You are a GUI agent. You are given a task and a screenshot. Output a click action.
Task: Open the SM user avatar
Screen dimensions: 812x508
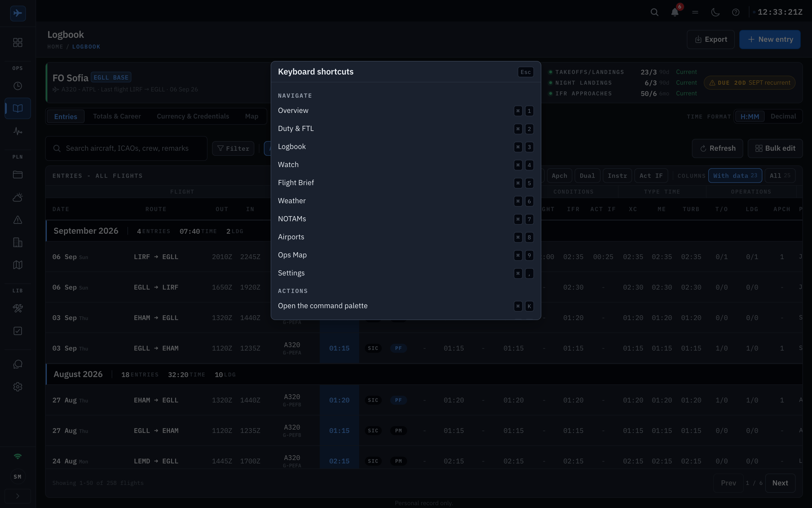tap(18, 476)
